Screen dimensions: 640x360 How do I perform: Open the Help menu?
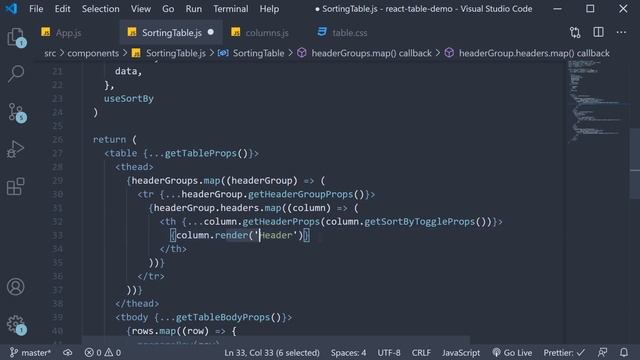point(269,9)
